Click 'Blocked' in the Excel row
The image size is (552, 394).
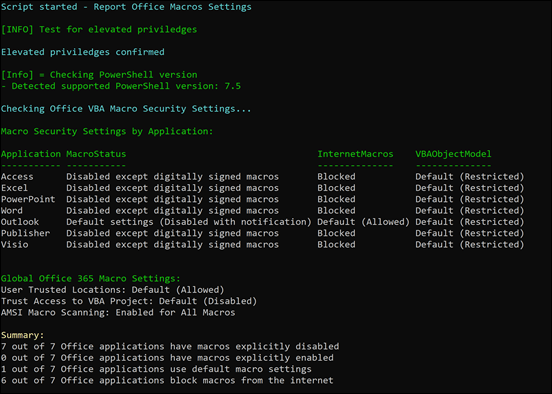(336, 188)
